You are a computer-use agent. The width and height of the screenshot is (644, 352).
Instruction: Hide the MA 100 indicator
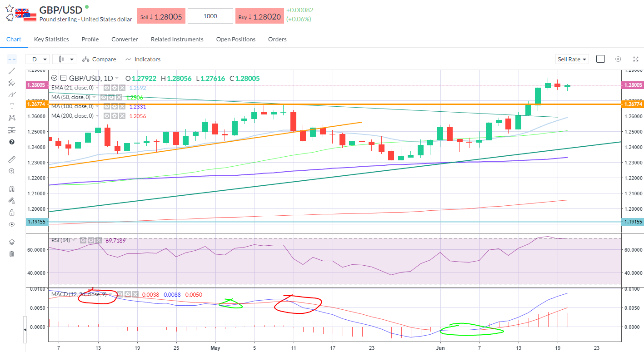(x=107, y=106)
